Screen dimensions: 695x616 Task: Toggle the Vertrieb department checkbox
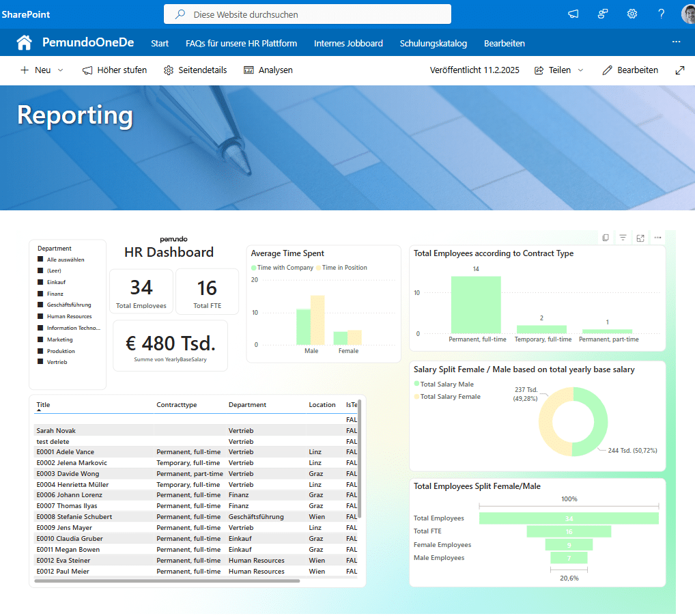[x=40, y=361]
